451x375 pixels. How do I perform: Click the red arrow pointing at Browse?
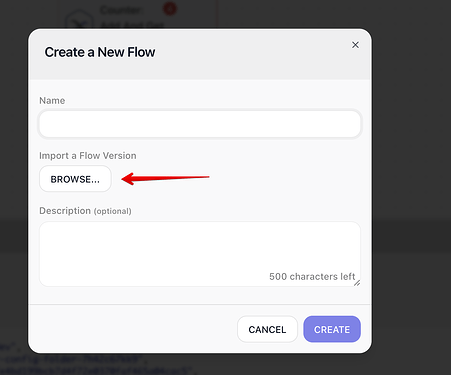[x=165, y=178]
